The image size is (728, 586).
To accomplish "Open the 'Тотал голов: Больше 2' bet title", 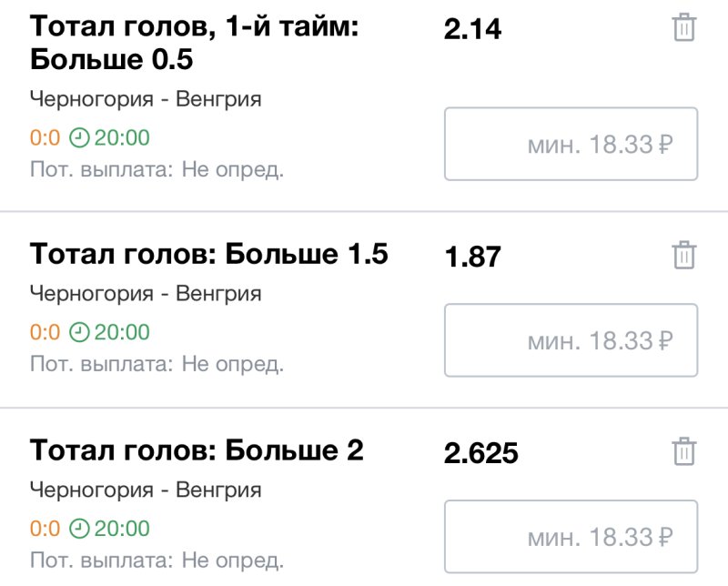I will (197, 450).
